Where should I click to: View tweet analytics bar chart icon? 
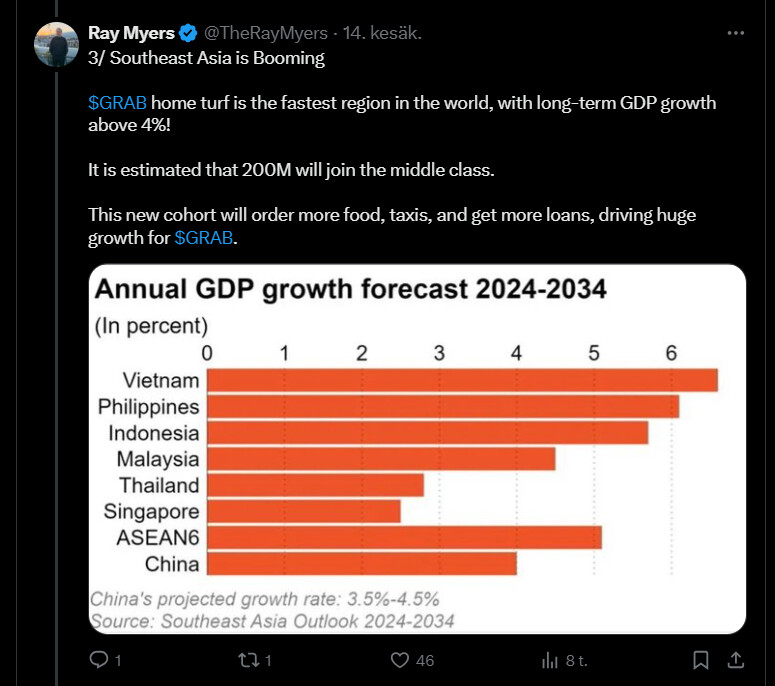point(549,660)
